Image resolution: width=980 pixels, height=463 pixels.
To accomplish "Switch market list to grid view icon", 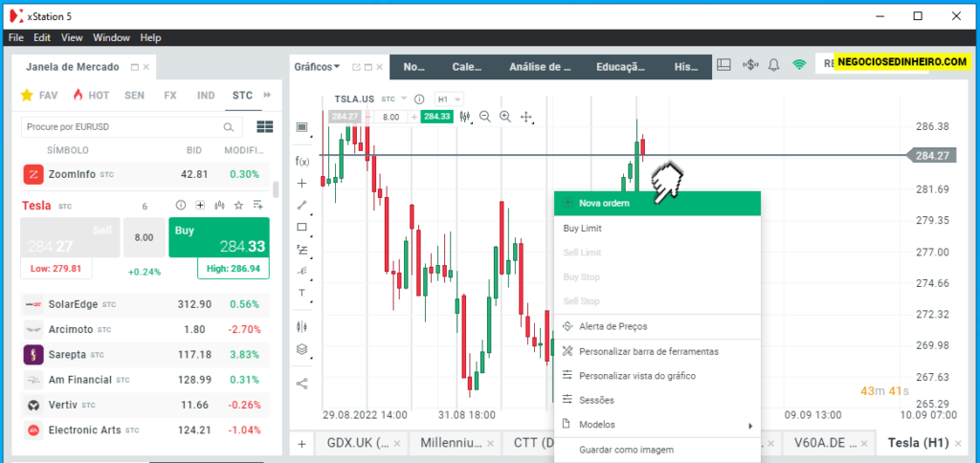I will click(x=265, y=127).
